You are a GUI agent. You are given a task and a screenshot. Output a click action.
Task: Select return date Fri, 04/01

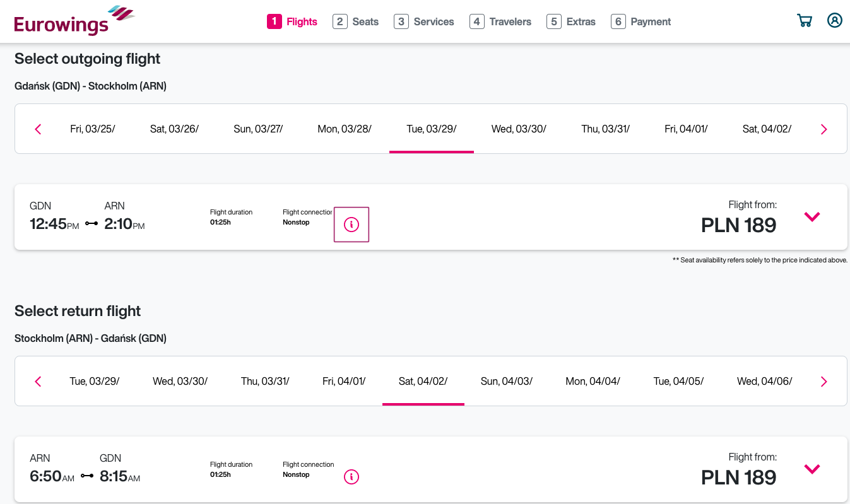tap(344, 382)
